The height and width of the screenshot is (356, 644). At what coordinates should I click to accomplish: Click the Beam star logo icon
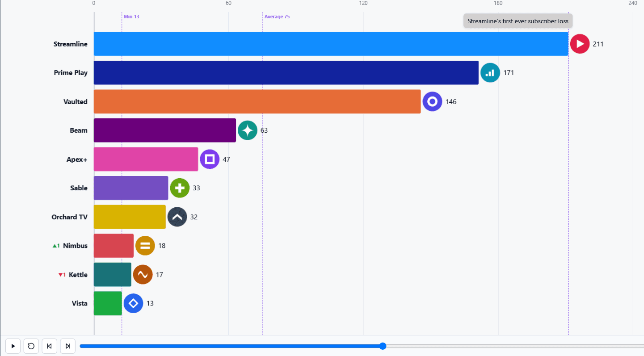coord(248,130)
